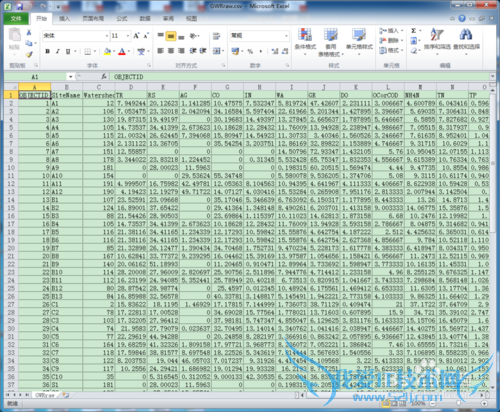Open the borders dropdown arrow

[95, 51]
